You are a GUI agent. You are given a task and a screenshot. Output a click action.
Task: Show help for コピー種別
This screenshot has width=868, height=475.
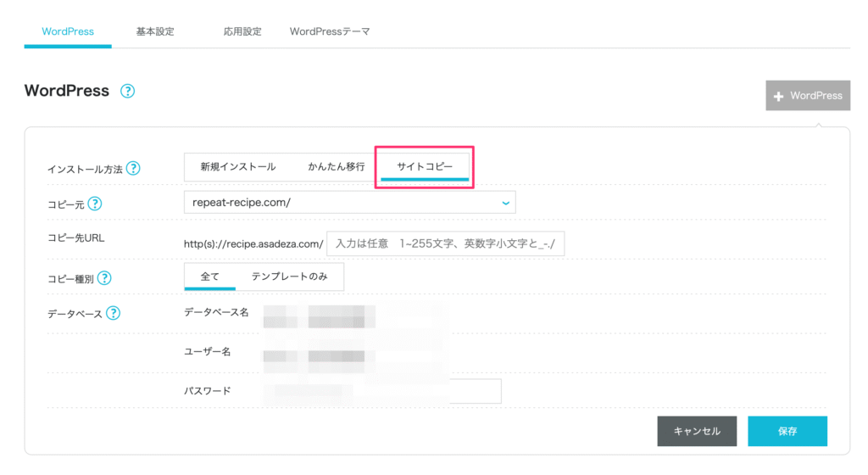[104, 278]
